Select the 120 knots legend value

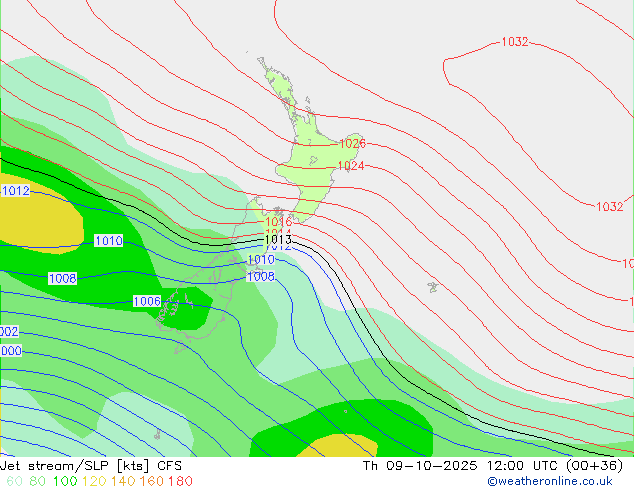tap(94, 481)
